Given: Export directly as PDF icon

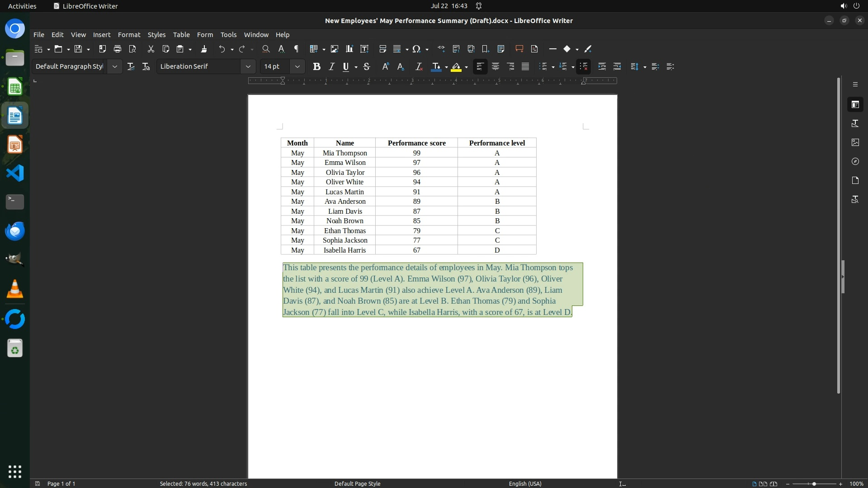Looking at the screenshot, I should pyautogui.click(x=103, y=49).
